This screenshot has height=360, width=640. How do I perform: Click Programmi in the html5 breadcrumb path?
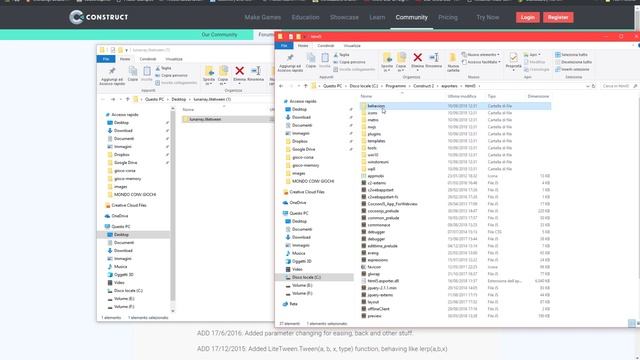point(396,86)
